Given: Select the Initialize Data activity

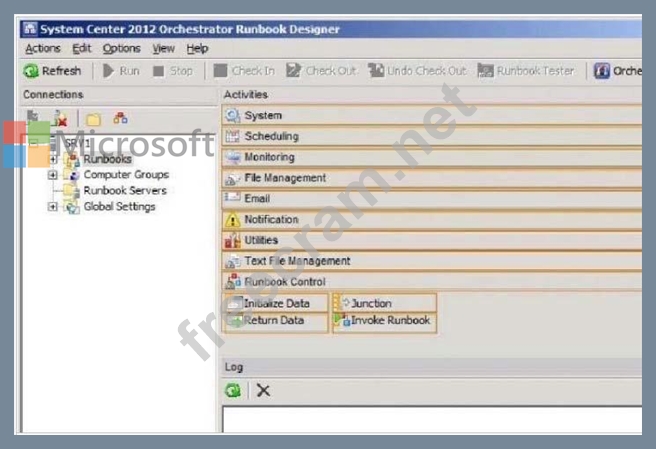Looking at the screenshot, I should [275, 303].
